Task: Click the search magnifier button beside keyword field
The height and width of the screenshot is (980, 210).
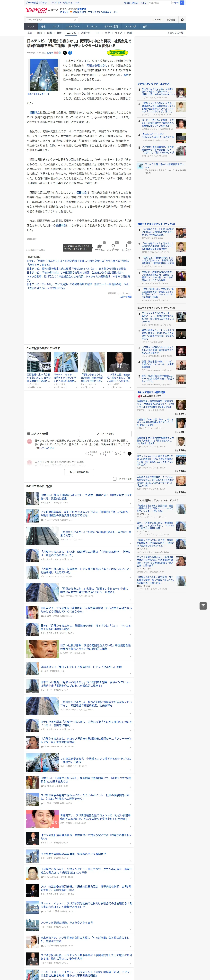Action: coord(75,19)
